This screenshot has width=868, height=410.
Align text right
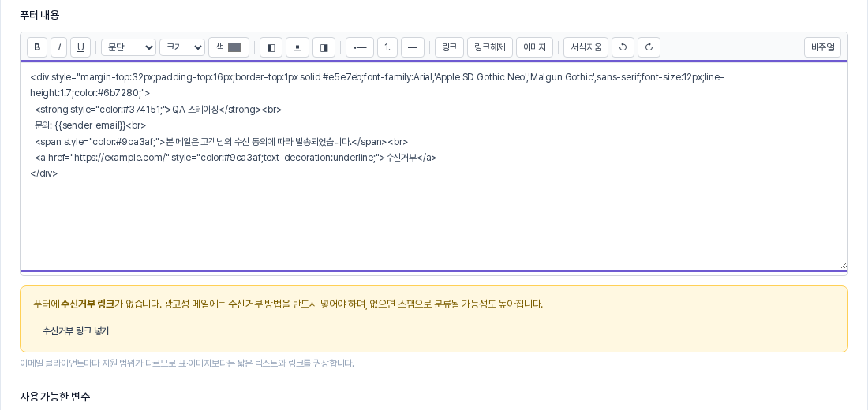[x=324, y=47]
